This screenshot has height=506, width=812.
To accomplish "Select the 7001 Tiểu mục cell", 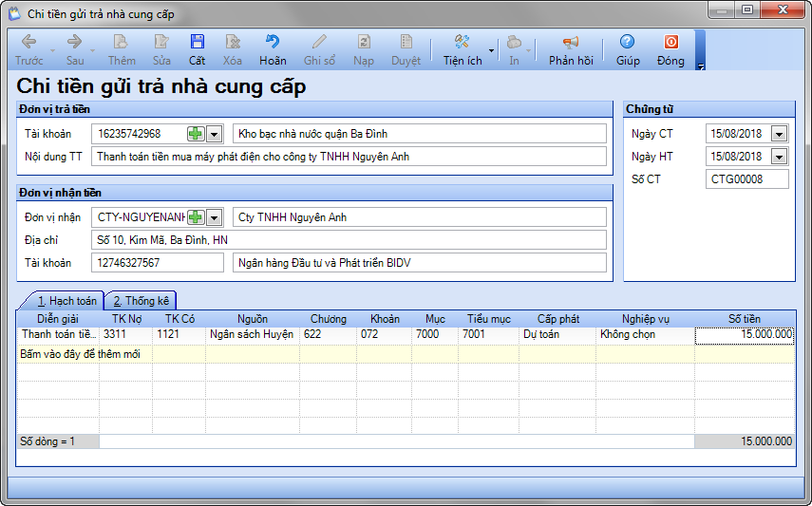I will (489, 334).
